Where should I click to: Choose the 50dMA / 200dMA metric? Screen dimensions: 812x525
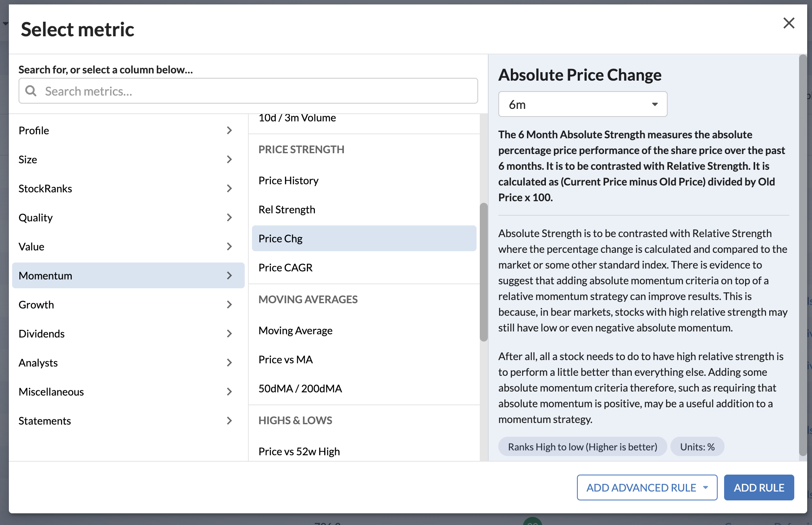coord(364,388)
